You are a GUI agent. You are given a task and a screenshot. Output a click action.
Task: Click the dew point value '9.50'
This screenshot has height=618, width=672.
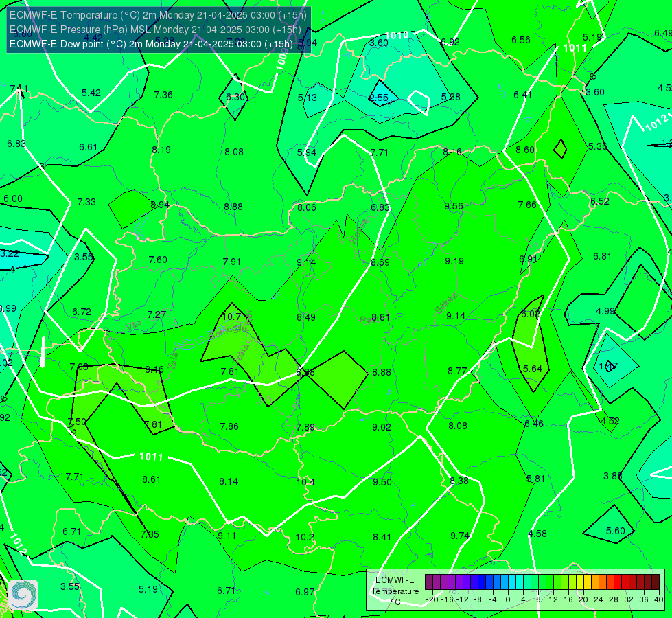coord(382,482)
